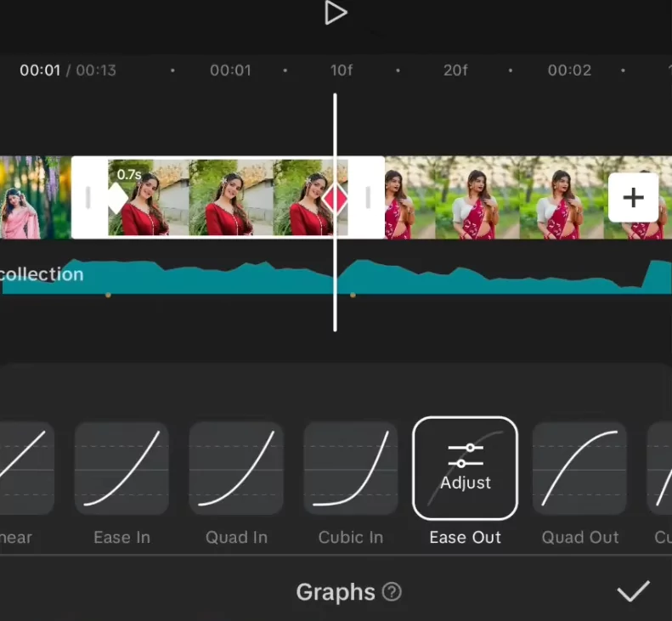672x621 pixels.
Task: Choose the Linear graph curve
Action: coord(25,468)
